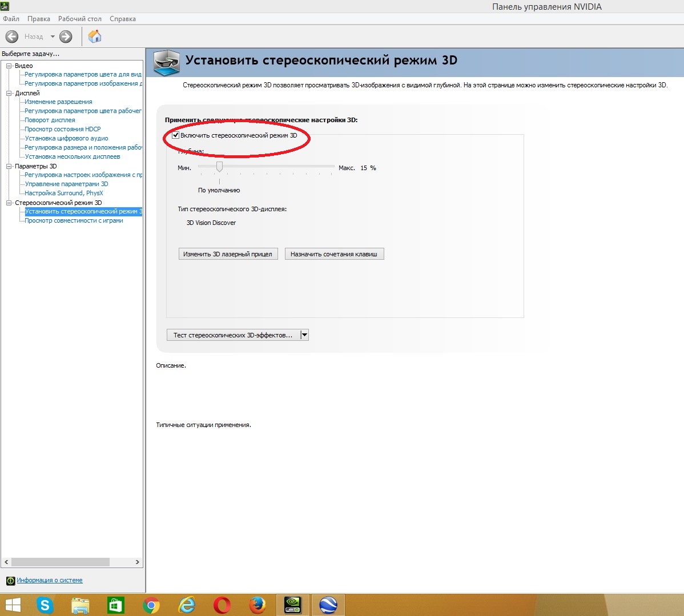Collapse the 'Параметры 3D' tree node
This screenshot has width=684, height=616.
point(9,166)
